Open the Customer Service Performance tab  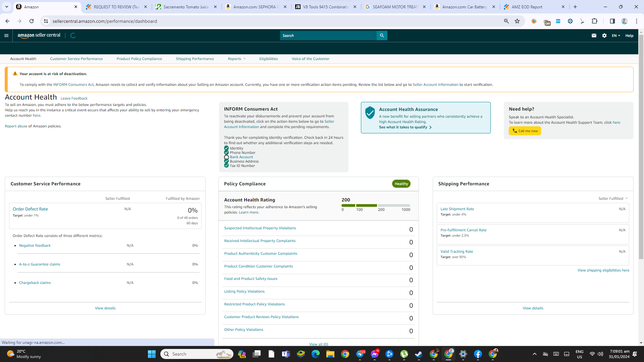pyautogui.click(x=76, y=59)
